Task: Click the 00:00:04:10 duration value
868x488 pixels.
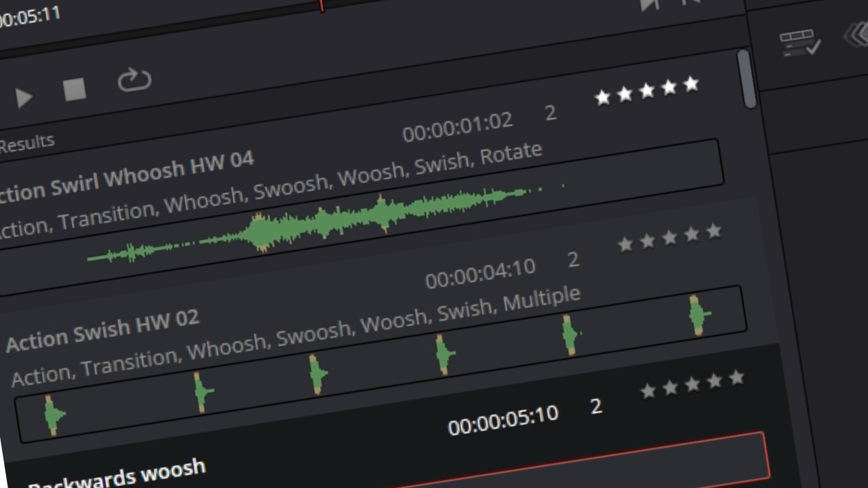Action: (x=481, y=272)
